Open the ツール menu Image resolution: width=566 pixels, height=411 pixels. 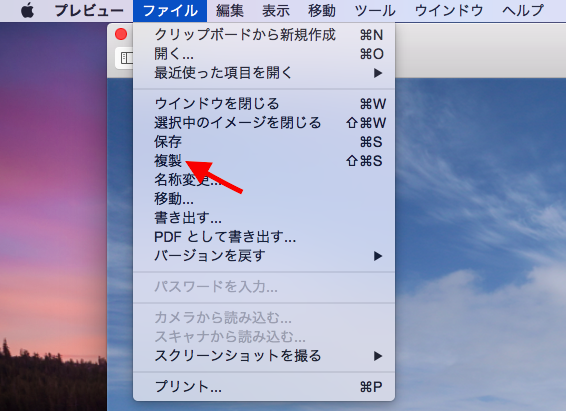pos(375,10)
